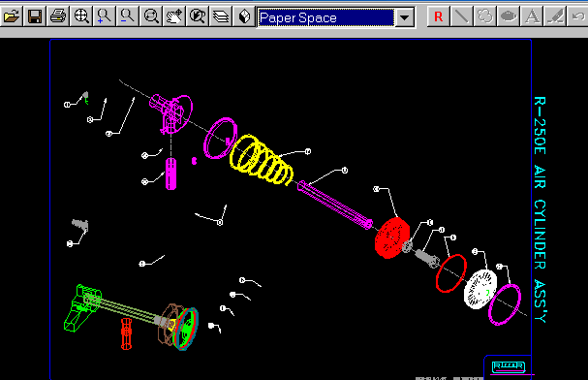The image size is (588, 380).
Task: Click the highlighter pen markup tool
Action: [555, 16]
